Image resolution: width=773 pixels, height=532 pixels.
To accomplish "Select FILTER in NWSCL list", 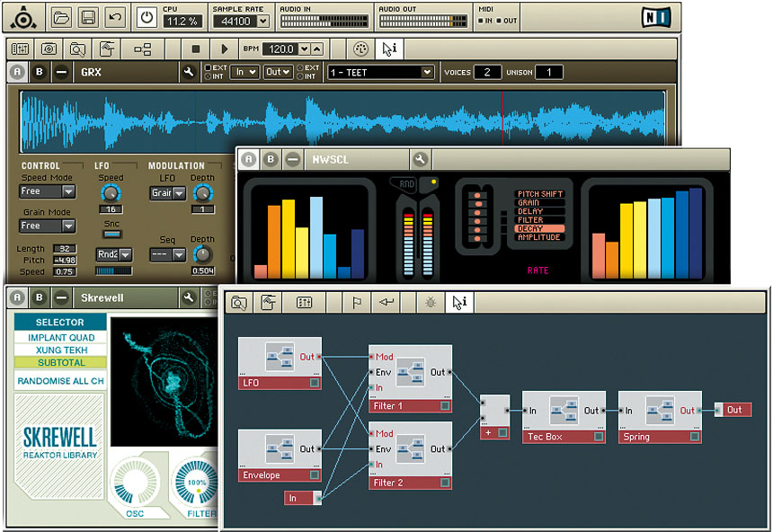I will [540, 219].
